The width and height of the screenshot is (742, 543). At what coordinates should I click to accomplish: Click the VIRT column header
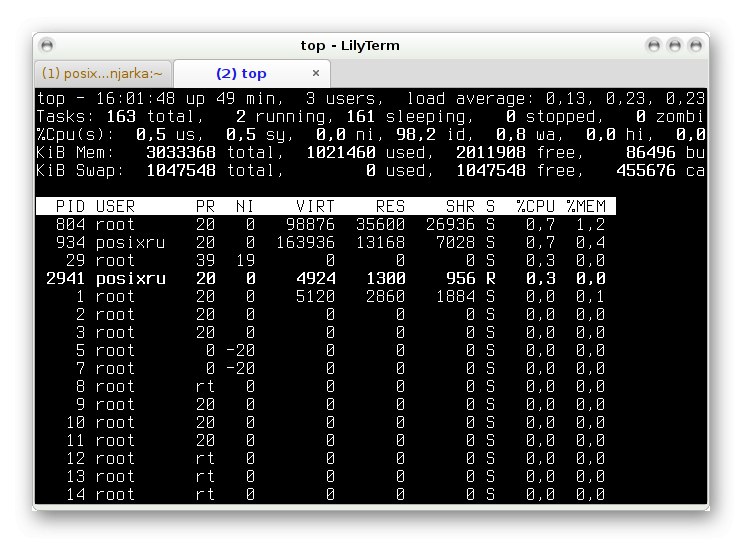(315, 206)
